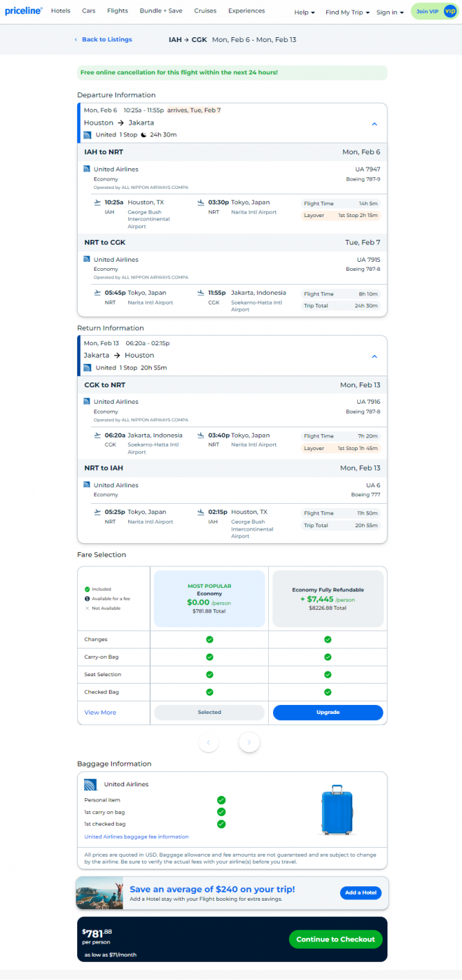
Task: Click United logo in IAH to NRT segment
Action: pyautogui.click(x=87, y=169)
